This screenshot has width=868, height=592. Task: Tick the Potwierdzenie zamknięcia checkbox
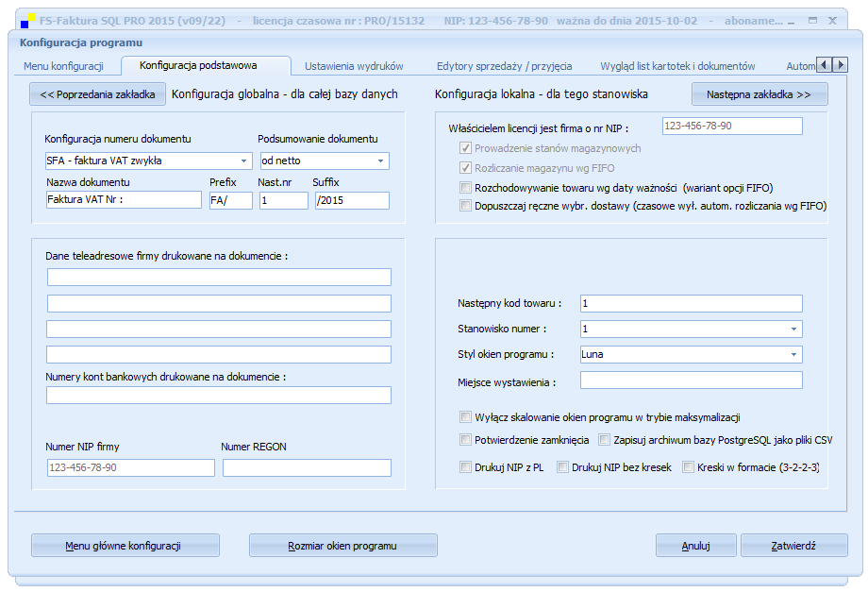465,440
